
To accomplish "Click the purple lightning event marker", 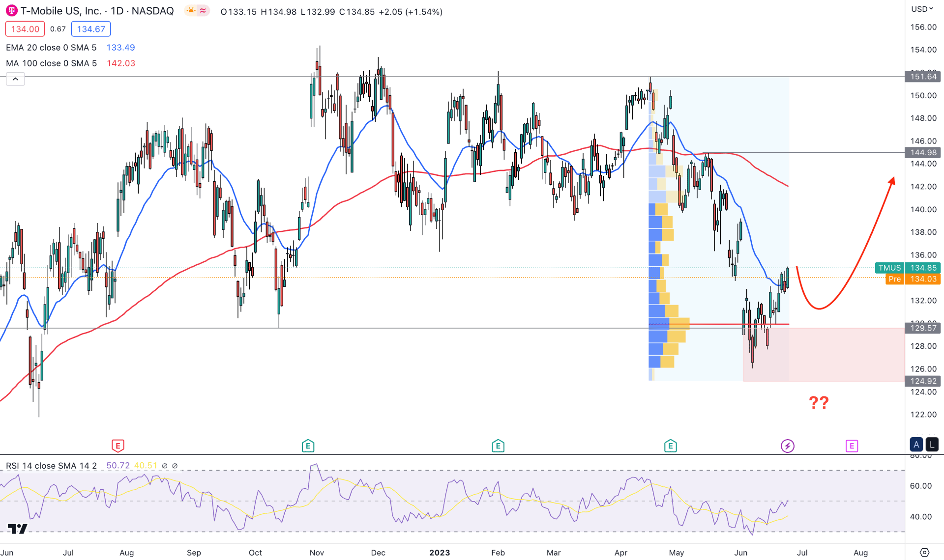I will pyautogui.click(x=788, y=446).
